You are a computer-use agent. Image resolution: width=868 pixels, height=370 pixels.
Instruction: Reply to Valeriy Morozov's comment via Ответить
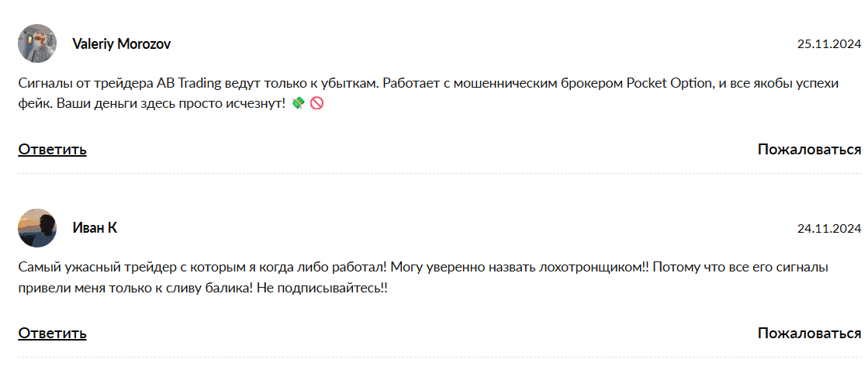pos(52,149)
